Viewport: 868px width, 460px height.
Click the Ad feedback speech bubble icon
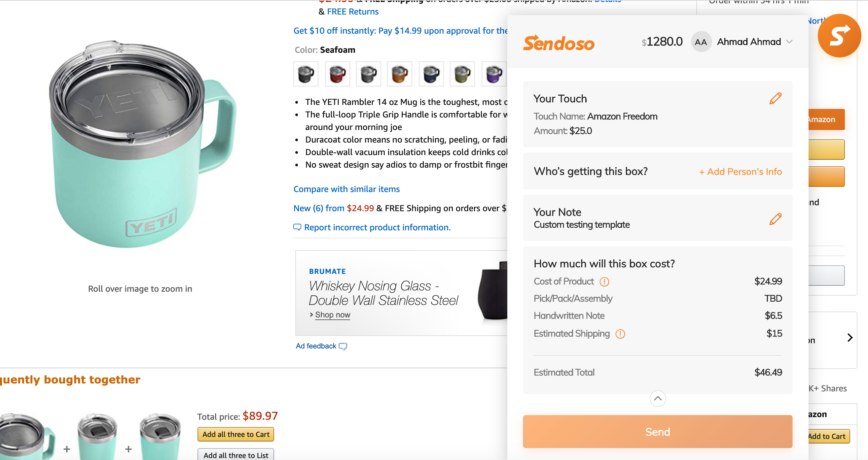[343, 346]
